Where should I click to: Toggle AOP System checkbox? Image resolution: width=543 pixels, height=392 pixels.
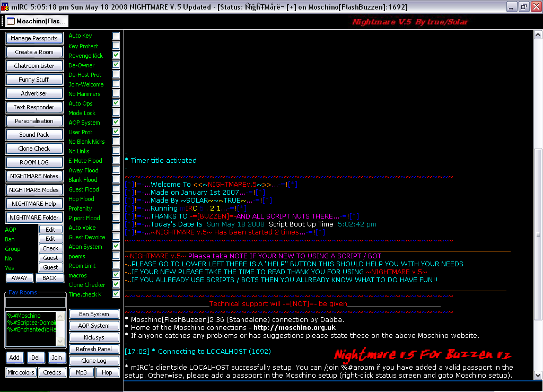(x=116, y=122)
